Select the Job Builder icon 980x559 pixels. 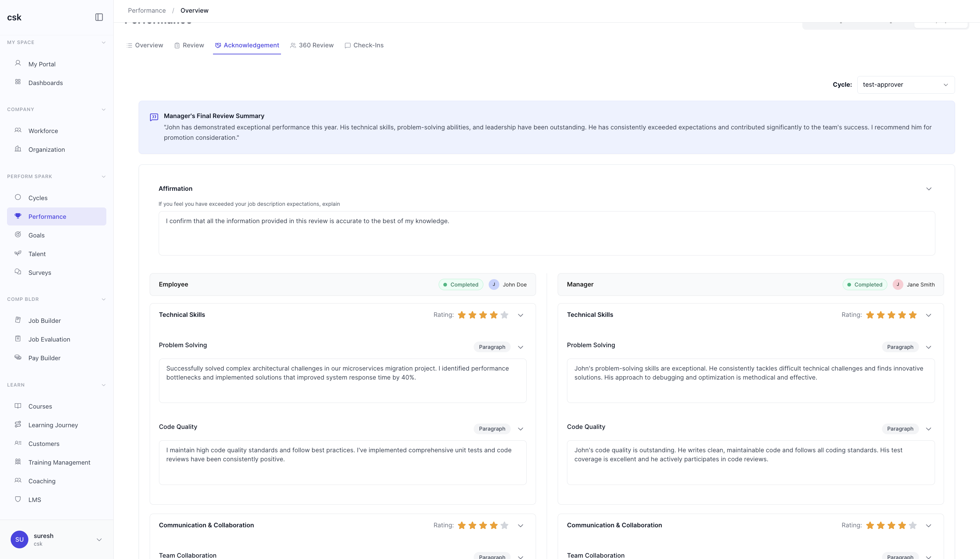(x=18, y=320)
